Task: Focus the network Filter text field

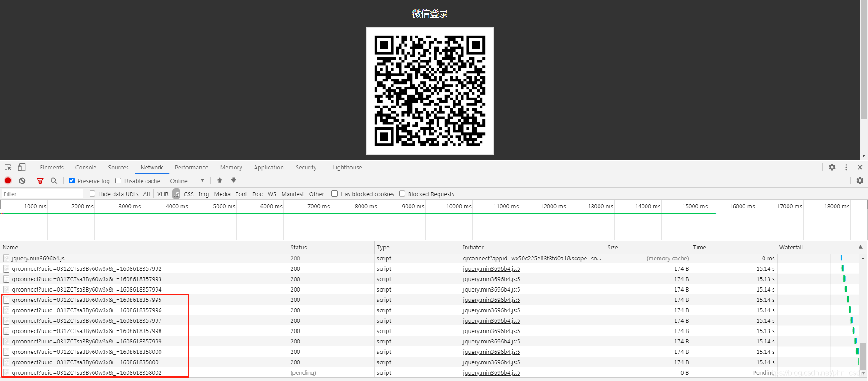Action: [x=42, y=194]
